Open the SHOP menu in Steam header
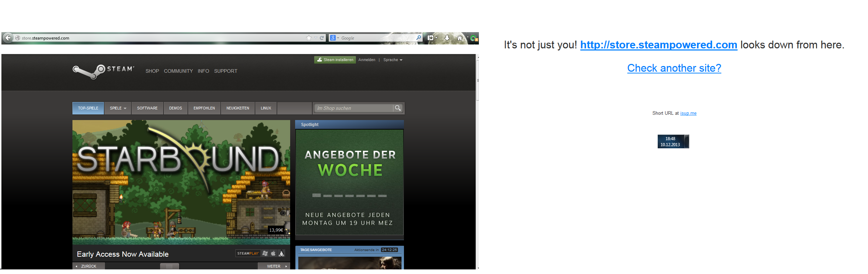 [x=152, y=71]
